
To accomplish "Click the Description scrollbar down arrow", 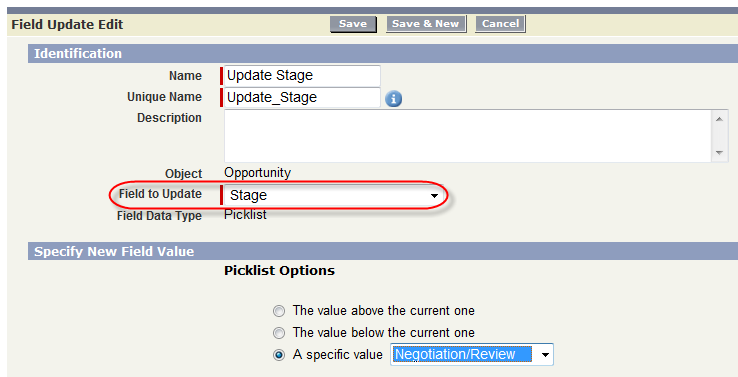I will pyautogui.click(x=719, y=153).
